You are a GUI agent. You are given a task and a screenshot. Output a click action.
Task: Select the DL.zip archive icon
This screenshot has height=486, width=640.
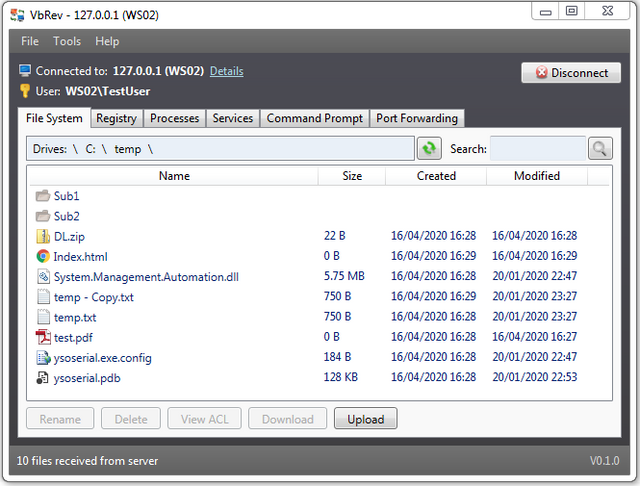pos(43,236)
